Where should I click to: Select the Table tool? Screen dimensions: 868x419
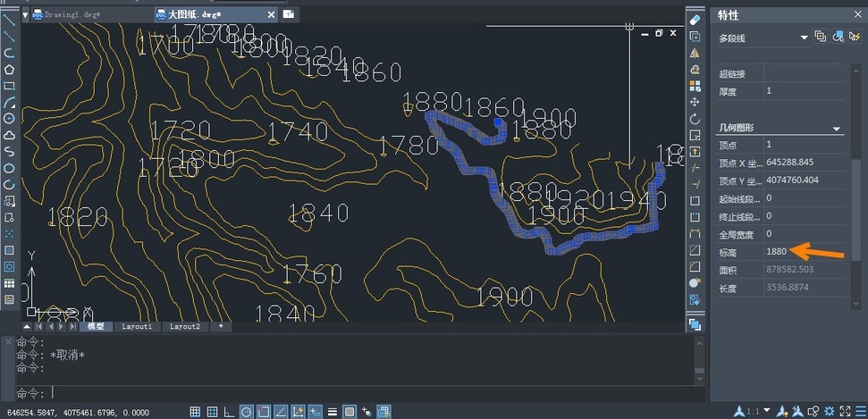[x=10, y=283]
